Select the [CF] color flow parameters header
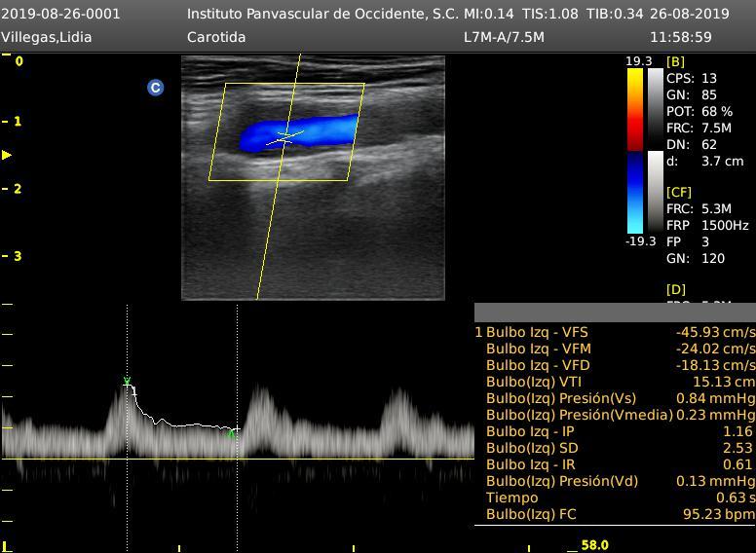Screen dimensions: 756x553 pos(678,193)
